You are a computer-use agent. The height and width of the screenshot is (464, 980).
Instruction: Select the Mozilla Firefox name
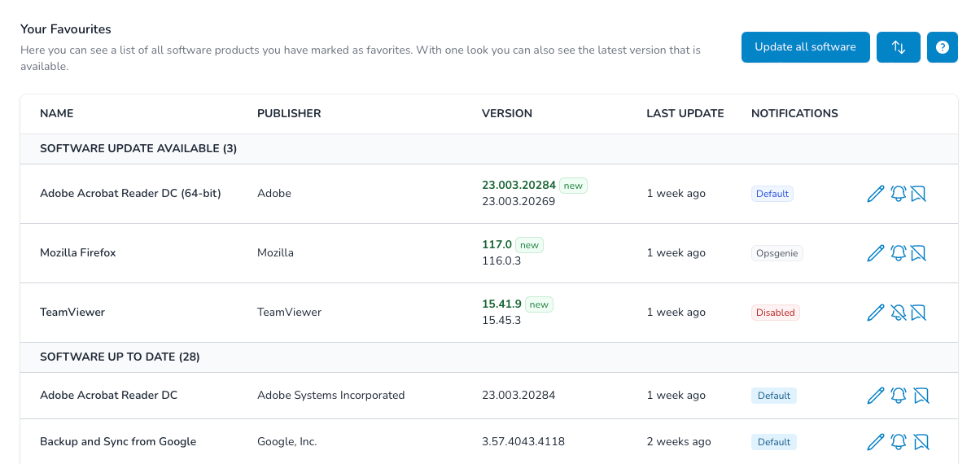pos(78,253)
